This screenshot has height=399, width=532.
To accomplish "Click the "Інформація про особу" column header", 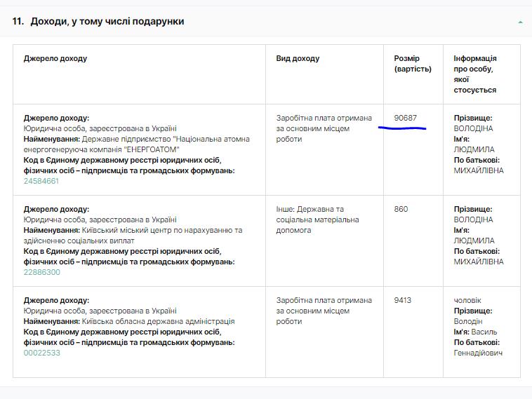I will pos(475,74).
